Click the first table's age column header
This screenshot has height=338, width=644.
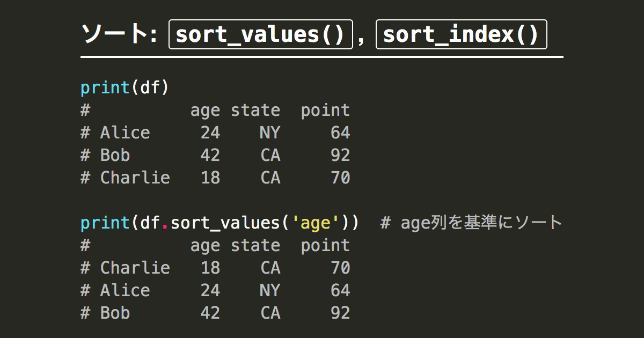(x=205, y=111)
